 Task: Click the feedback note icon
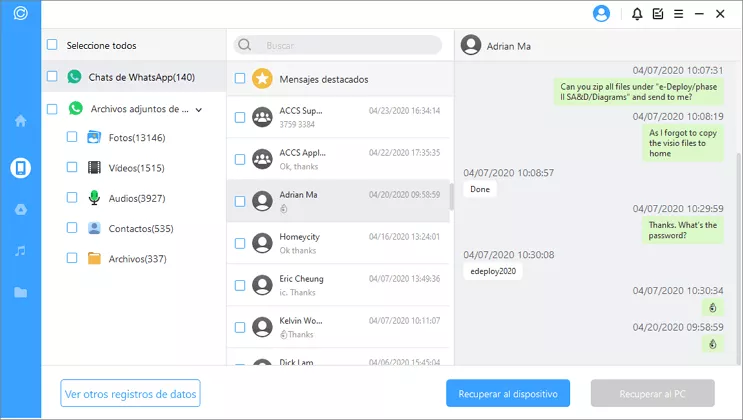[x=658, y=14]
